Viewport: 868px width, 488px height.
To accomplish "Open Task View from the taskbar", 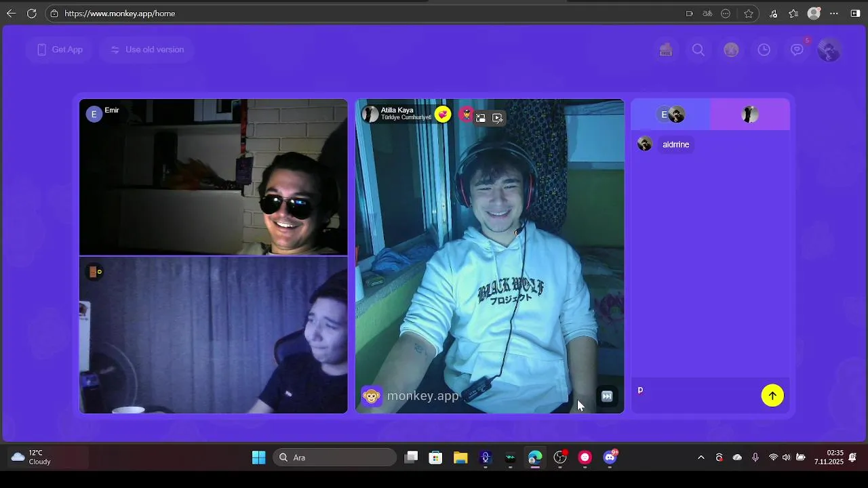I will 411,457.
